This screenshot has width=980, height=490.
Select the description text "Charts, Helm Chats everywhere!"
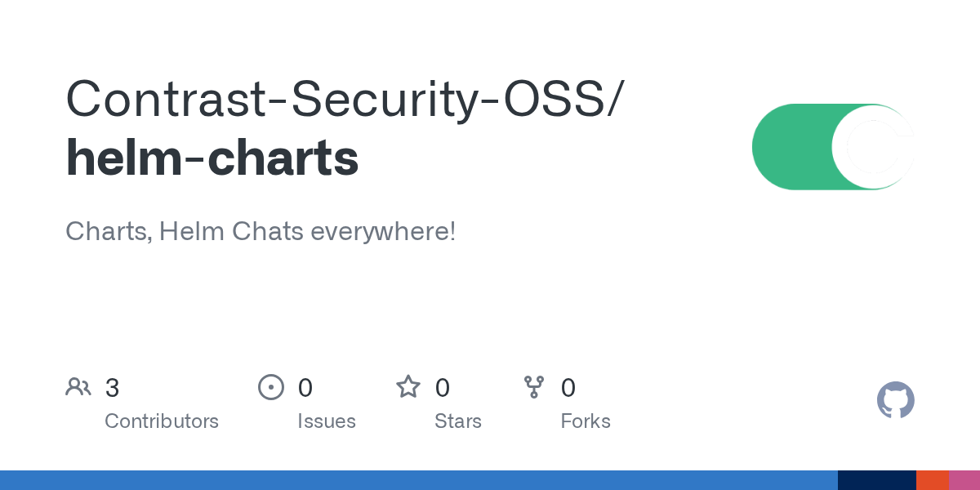tap(261, 231)
